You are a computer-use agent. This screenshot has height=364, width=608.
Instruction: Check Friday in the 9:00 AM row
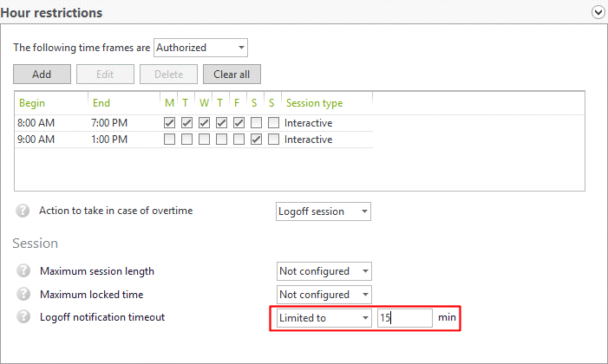[x=239, y=140]
